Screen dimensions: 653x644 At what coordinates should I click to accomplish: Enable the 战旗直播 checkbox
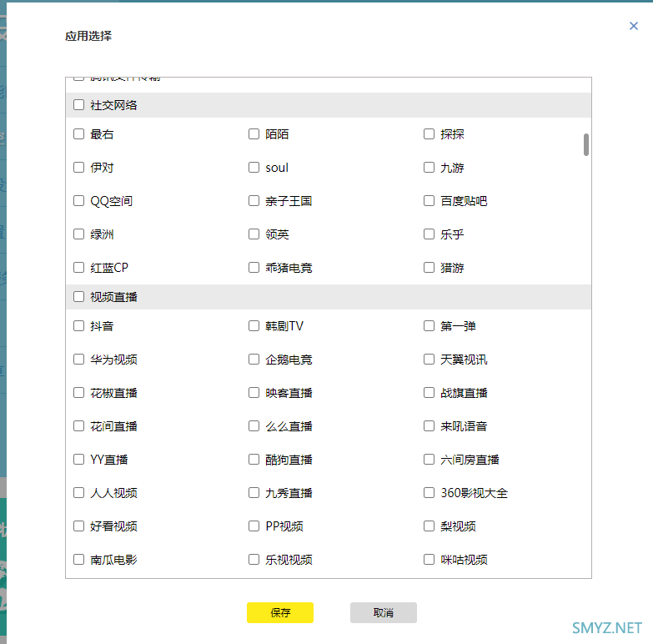pyautogui.click(x=429, y=392)
